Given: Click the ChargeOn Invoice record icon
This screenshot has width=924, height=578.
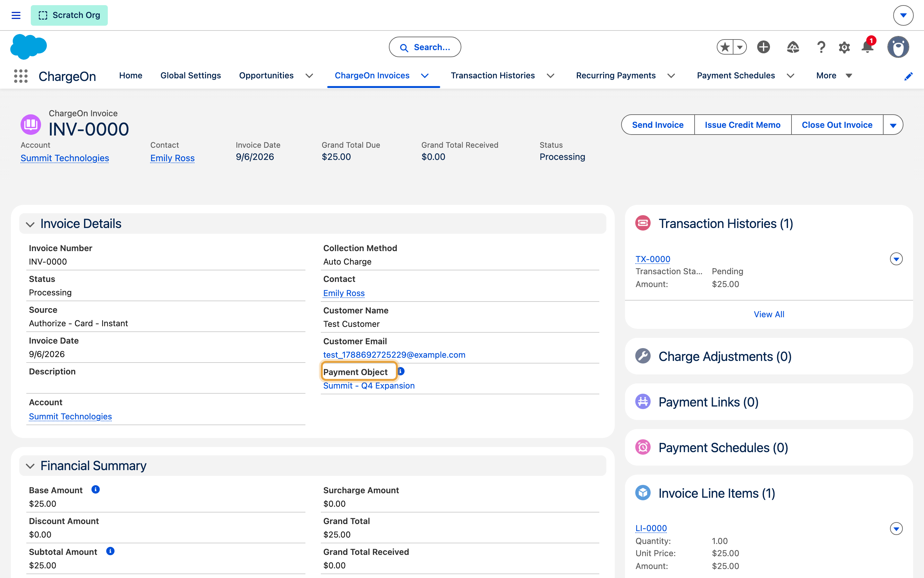Looking at the screenshot, I should (x=31, y=124).
